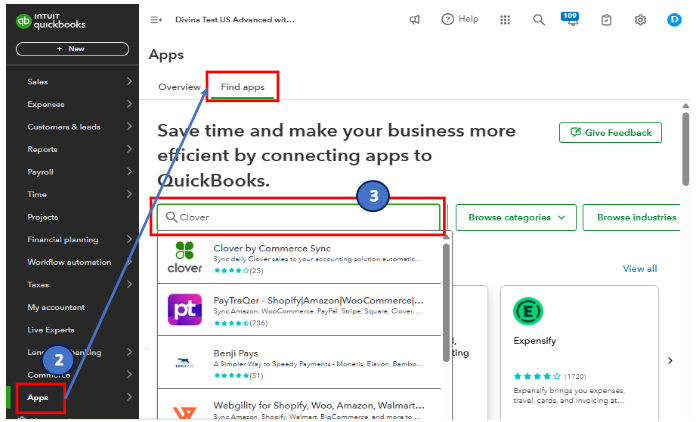Image resolution: width=699 pixels, height=422 pixels.
Task: Expand Financial planning chevron
Action: 129,239
